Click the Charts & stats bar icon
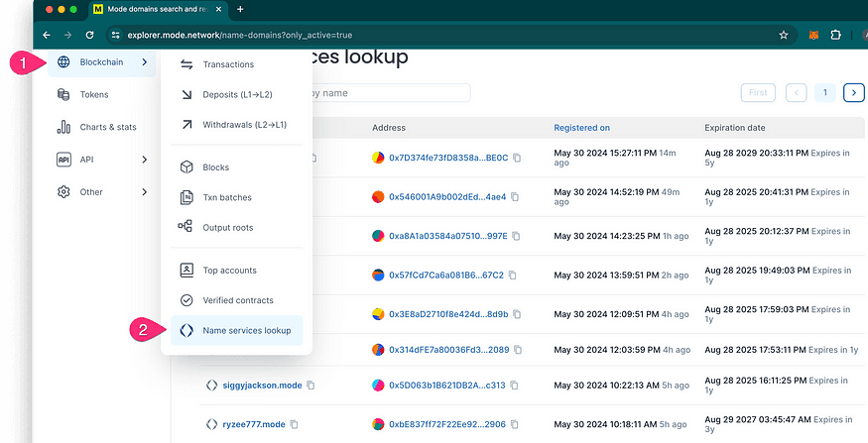The height and width of the screenshot is (443, 868). pyautogui.click(x=63, y=127)
